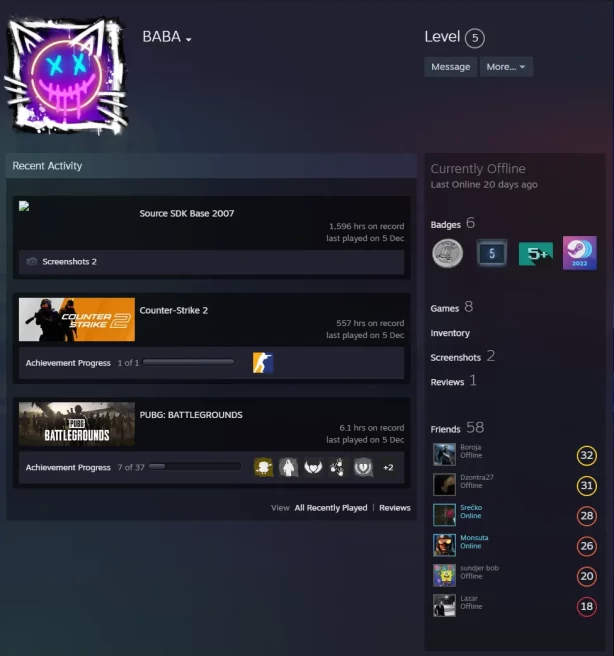The width and height of the screenshot is (614, 656).
Task: Open the Counter-Strike 2 banner thumbnail
Action: [77, 319]
